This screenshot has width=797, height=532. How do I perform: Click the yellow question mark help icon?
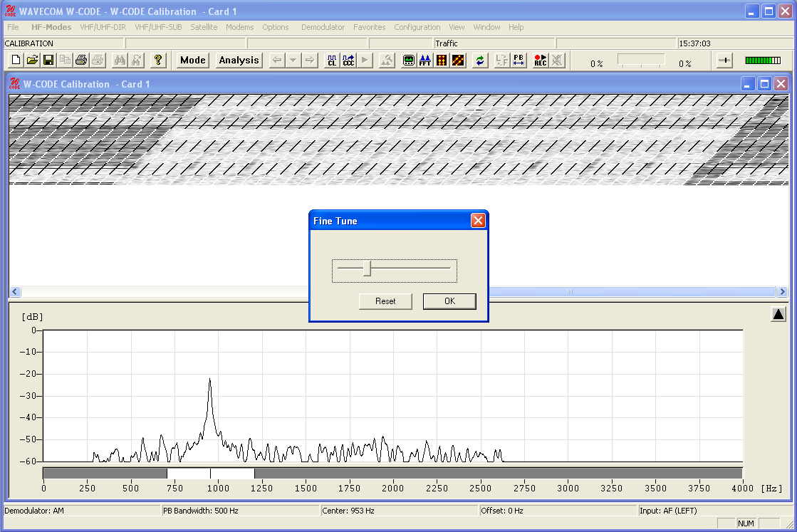(x=158, y=61)
